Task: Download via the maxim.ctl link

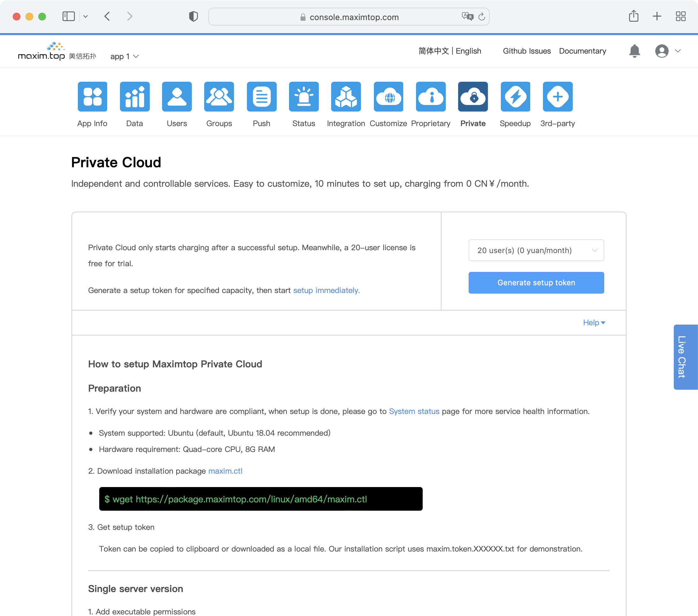Action: pos(225,471)
